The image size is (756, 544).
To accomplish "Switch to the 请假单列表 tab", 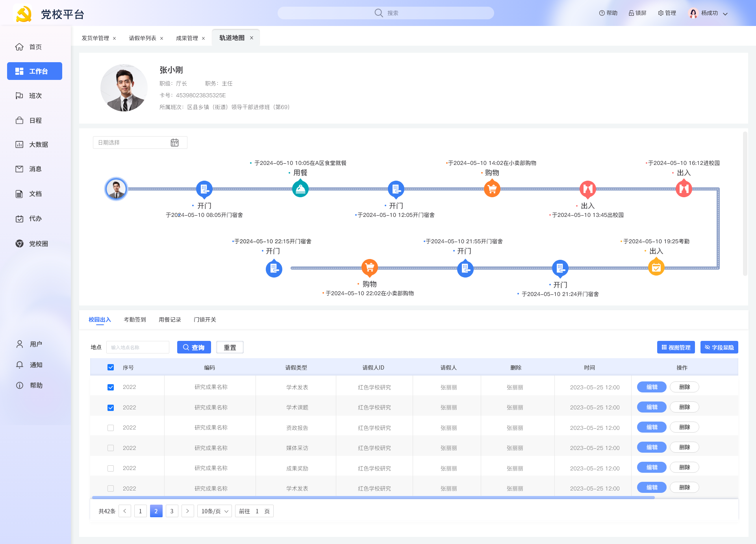I will tap(143, 38).
